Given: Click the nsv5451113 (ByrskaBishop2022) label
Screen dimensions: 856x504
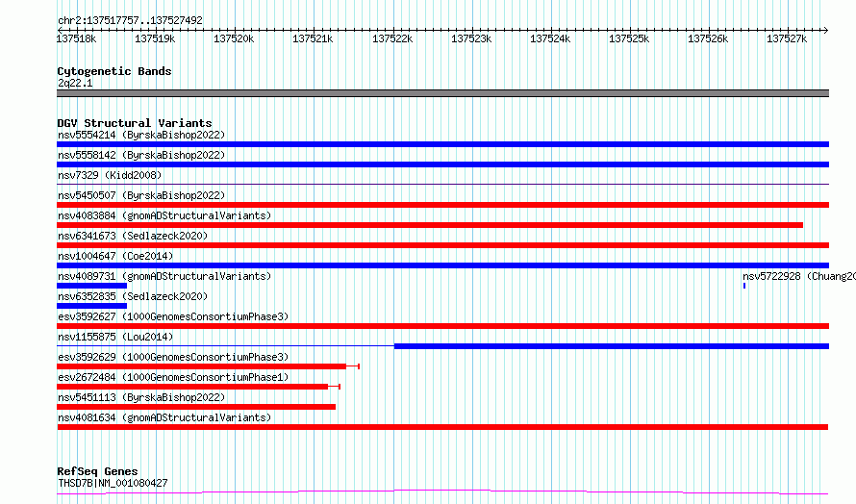Looking at the screenshot, I should tap(141, 397).
